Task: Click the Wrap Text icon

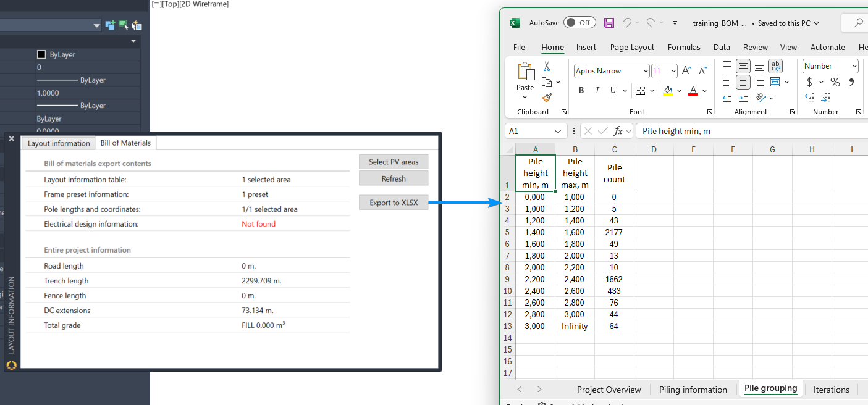Action: coord(775,65)
